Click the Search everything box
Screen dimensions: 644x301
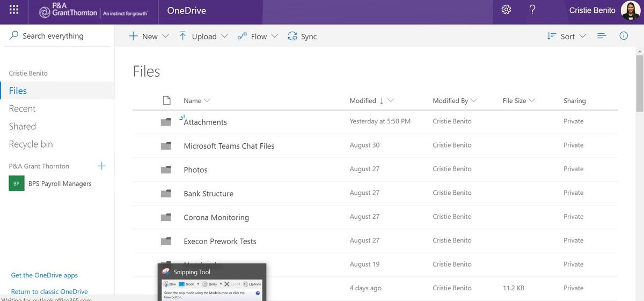(x=57, y=36)
